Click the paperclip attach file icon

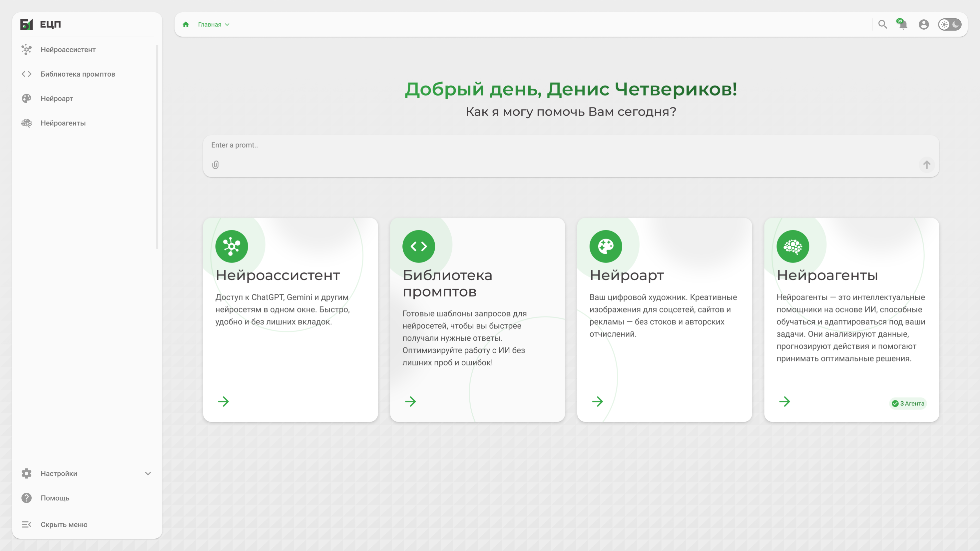pyautogui.click(x=215, y=165)
